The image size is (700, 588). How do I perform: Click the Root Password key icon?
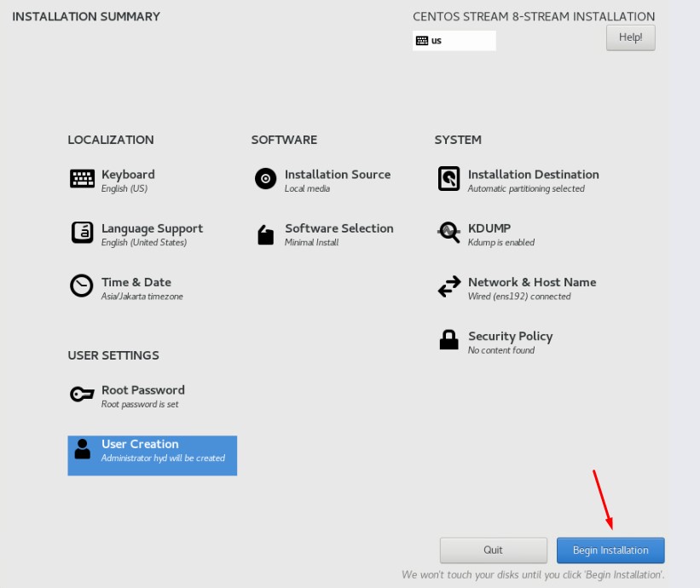[x=82, y=395]
